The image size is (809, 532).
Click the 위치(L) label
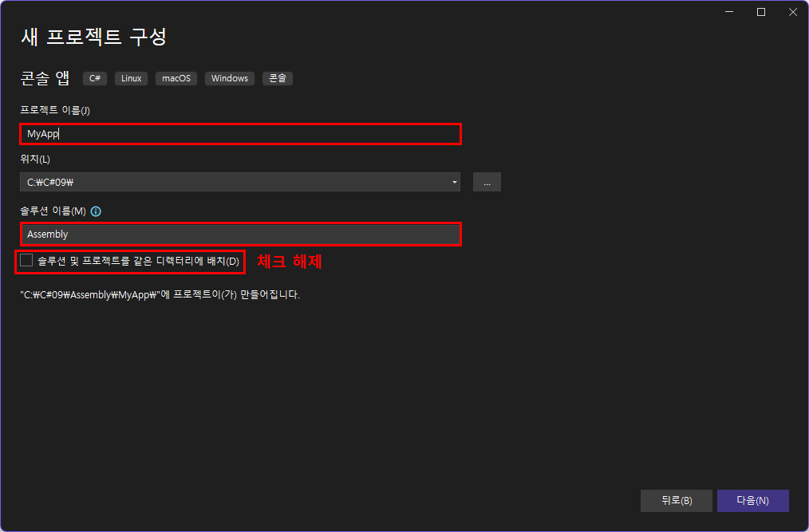point(35,159)
